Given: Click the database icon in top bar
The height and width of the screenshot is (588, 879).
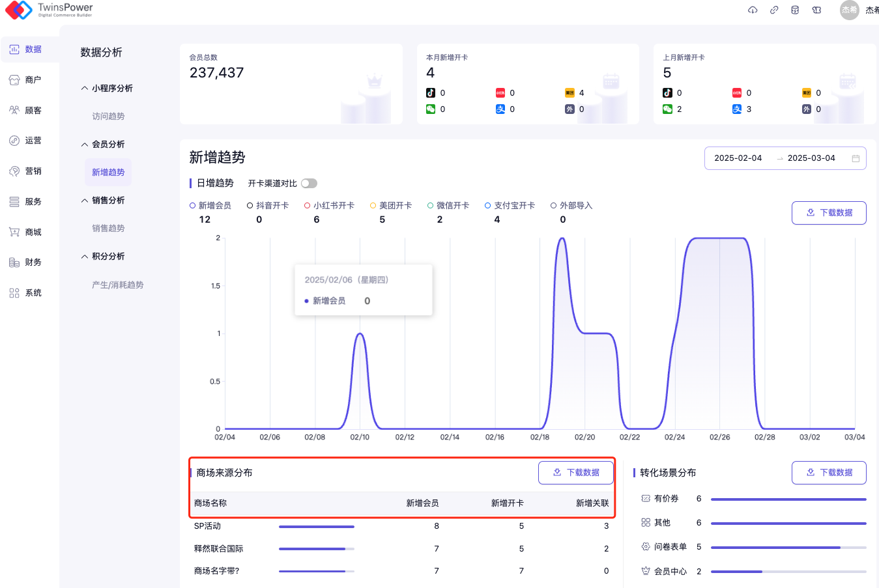Looking at the screenshot, I should pyautogui.click(x=795, y=10).
